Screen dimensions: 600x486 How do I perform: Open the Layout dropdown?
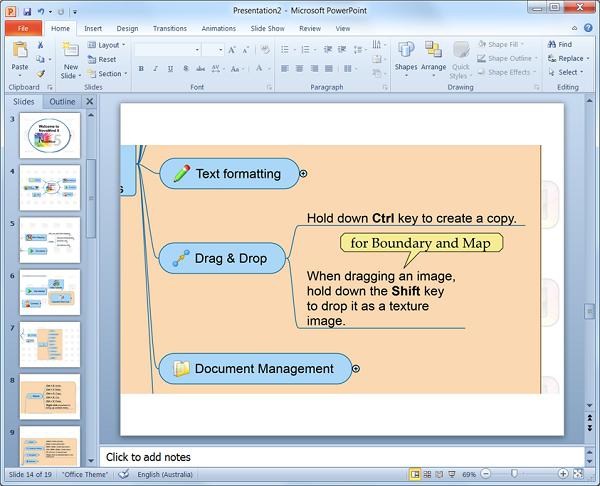click(x=106, y=45)
